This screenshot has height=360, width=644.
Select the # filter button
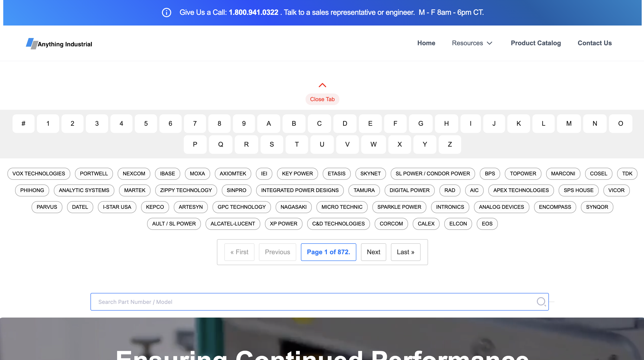(23, 123)
